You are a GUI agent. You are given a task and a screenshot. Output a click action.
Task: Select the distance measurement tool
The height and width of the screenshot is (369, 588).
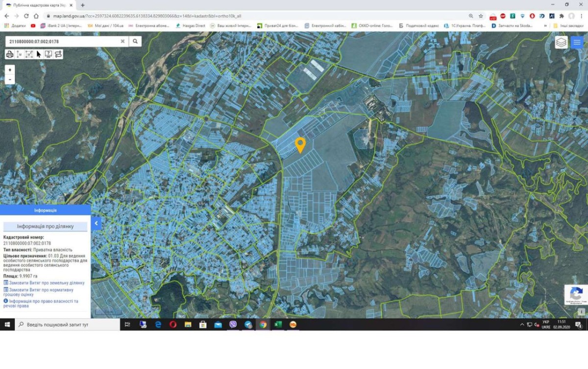pyautogui.click(x=19, y=54)
